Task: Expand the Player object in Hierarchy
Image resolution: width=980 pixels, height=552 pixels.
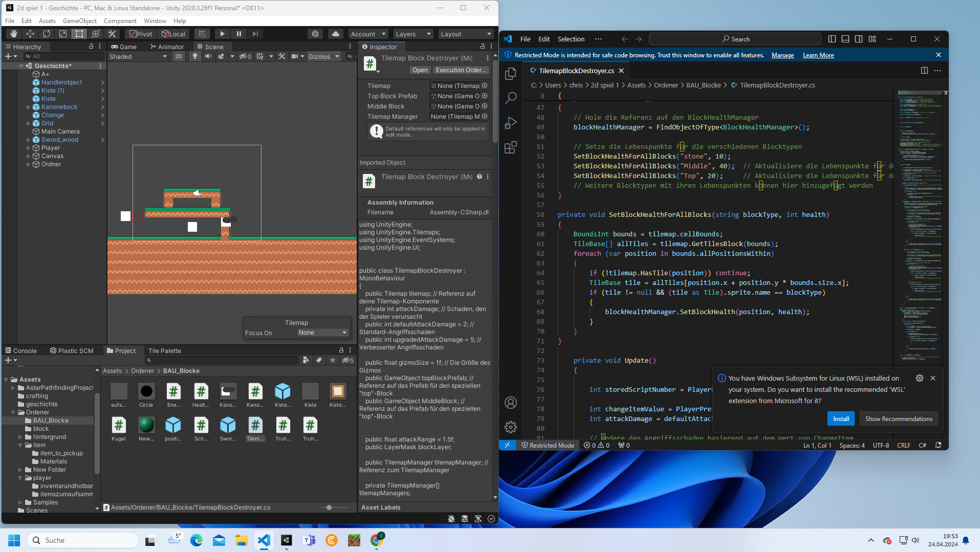Action: click(x=29, y=148)
